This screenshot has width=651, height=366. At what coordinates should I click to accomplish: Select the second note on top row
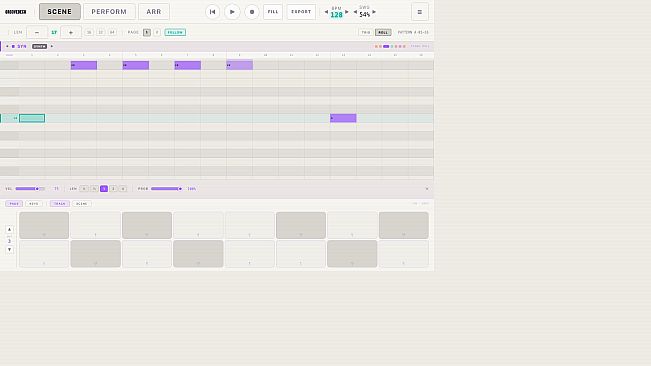click(x=136, y=65)
